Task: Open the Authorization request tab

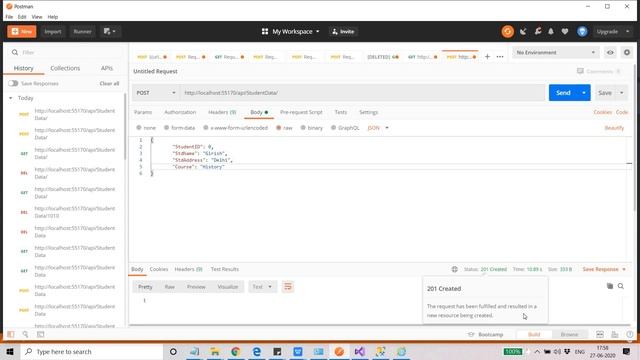Action: tap(180, 112)
